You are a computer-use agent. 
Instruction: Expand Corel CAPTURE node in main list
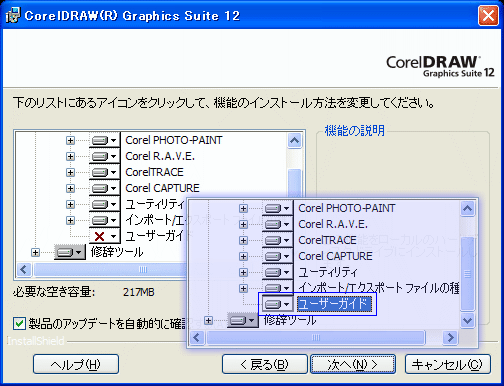coord(70,188)
